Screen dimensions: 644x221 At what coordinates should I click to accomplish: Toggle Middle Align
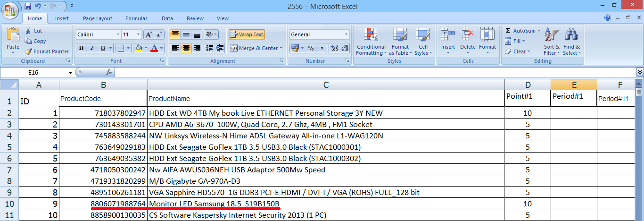(186, 34)
